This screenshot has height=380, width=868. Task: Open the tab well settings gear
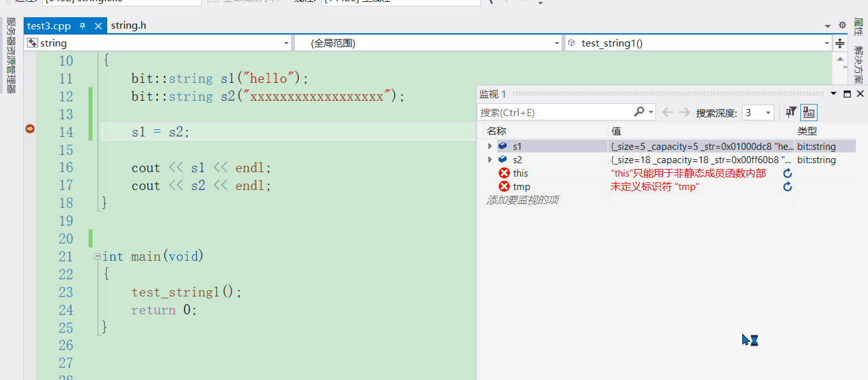842,26
